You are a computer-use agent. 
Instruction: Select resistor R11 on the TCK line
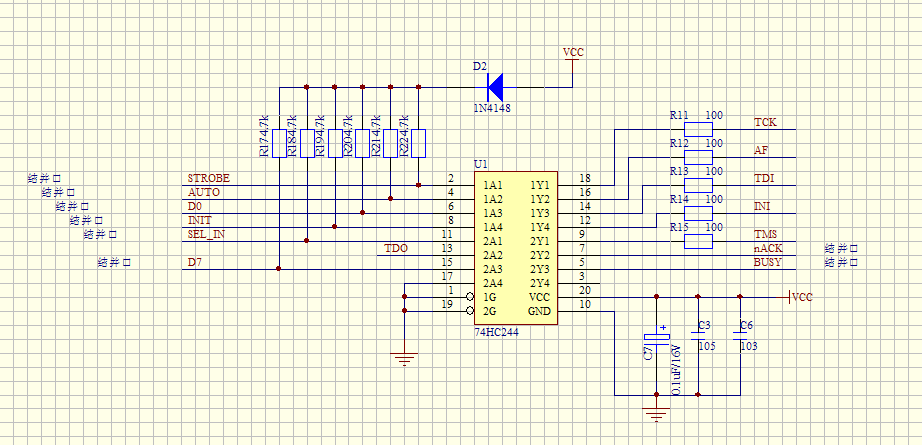698,129
